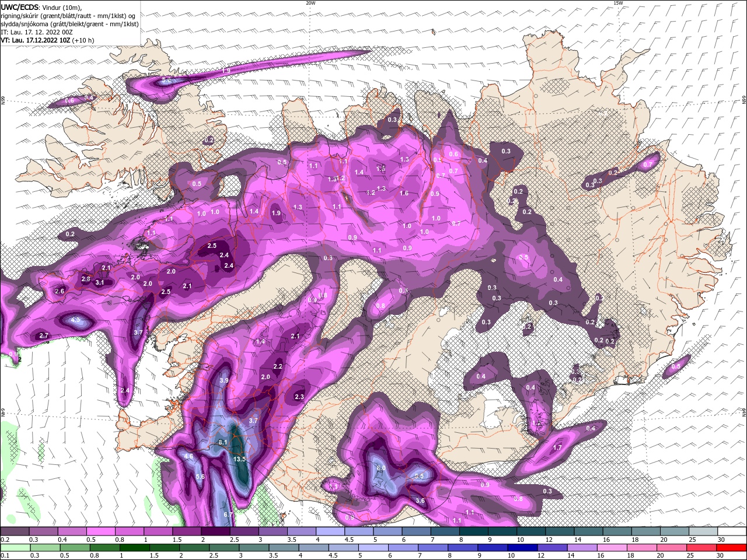
Task: Select the deep navy blue 10 swatch, lower legend
Action: coord(523,547)
